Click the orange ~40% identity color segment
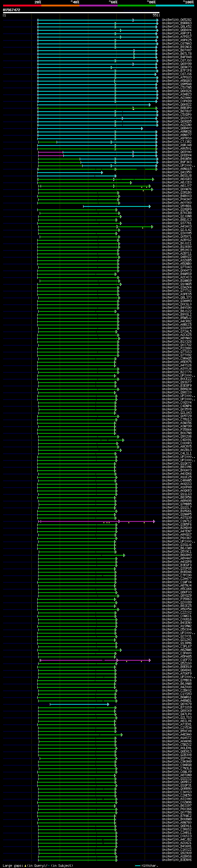Image resolution: width=197 pixels, height=868 pixels. pos(60,6)
